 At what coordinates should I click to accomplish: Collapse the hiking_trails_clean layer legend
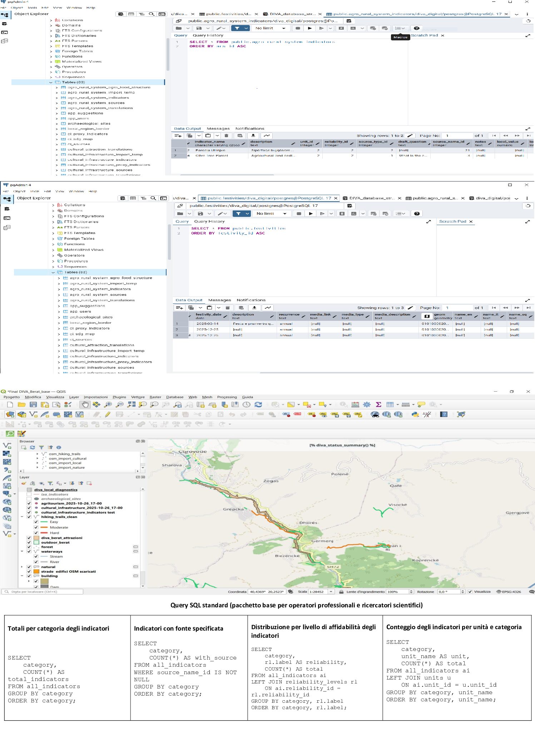tap(22, 517)
